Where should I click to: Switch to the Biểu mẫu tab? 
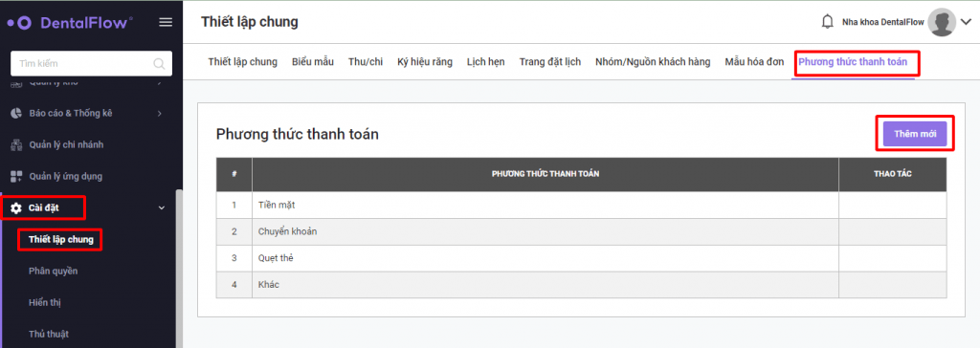point(313,62)
